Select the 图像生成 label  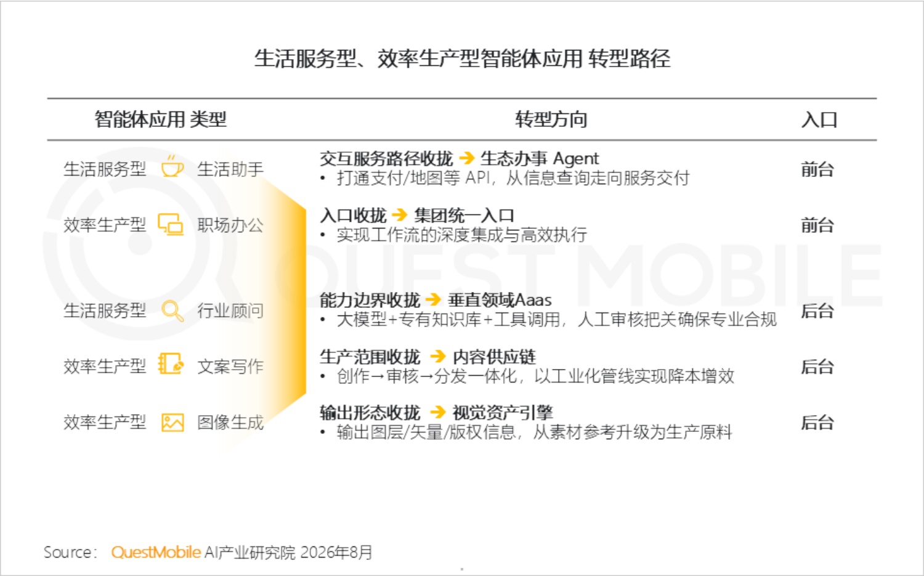230,422
